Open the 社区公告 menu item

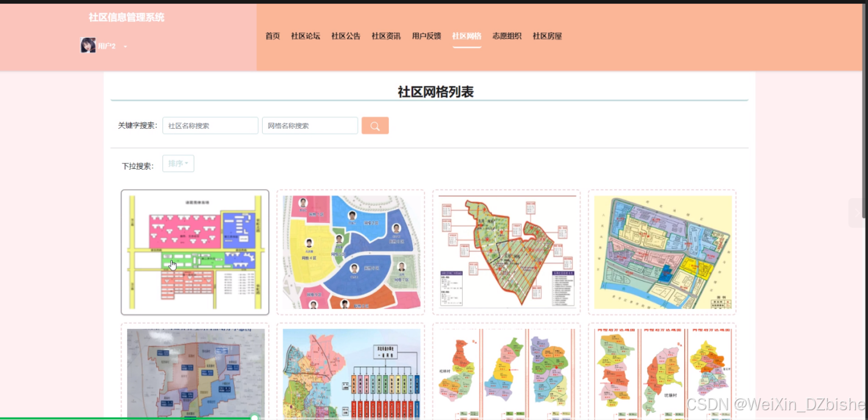(346, 36)
